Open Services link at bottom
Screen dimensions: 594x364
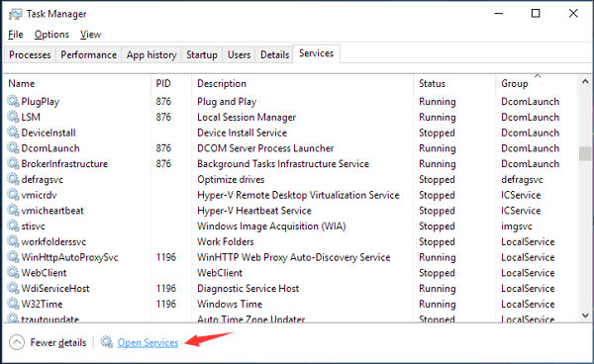pyautogui.click(x=148, y=342)
